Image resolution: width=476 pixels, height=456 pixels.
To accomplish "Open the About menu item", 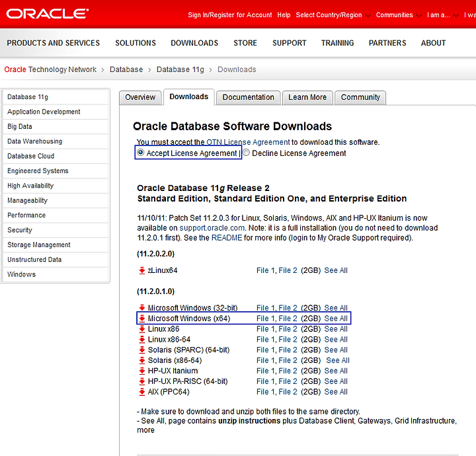I will (433, 43).
